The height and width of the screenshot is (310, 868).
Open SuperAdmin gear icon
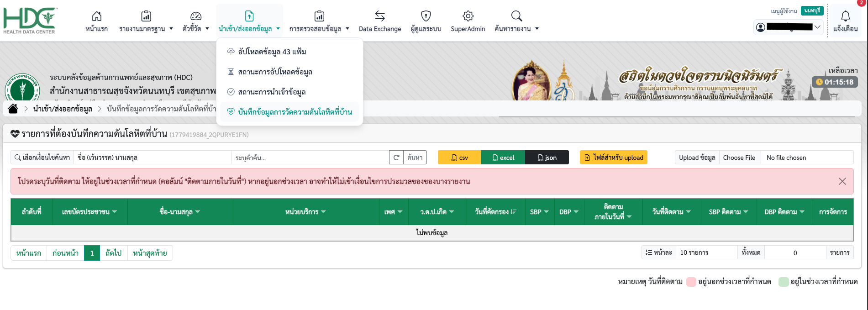pyautogui.click(x=468, y=16)
